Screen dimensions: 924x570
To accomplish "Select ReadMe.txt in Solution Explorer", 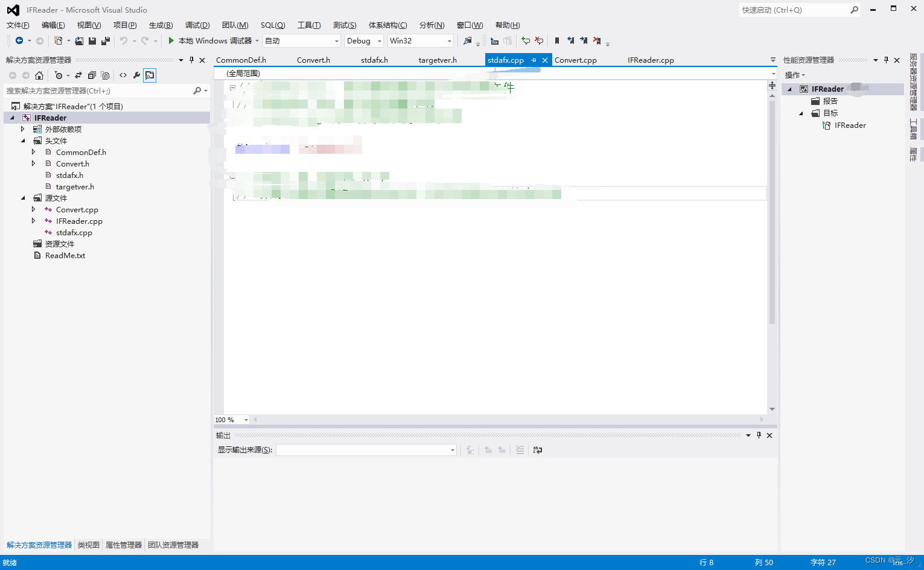I will click(x=65, y=255).
